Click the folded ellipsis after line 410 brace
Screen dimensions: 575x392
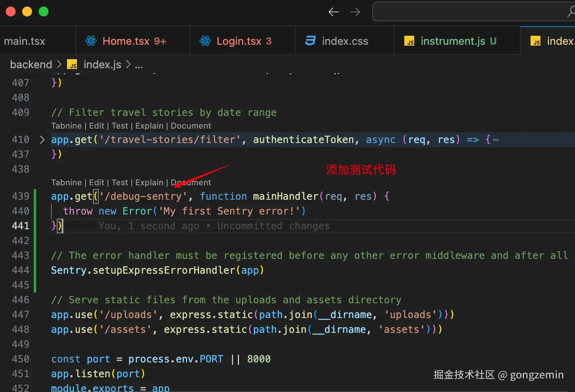pyautogui.click(x=496, y=140)
